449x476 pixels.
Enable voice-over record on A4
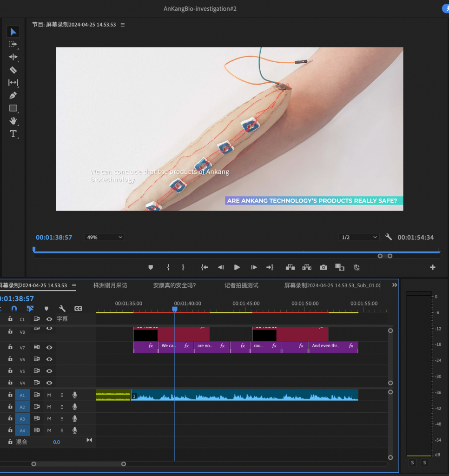[x=75, y=430]
